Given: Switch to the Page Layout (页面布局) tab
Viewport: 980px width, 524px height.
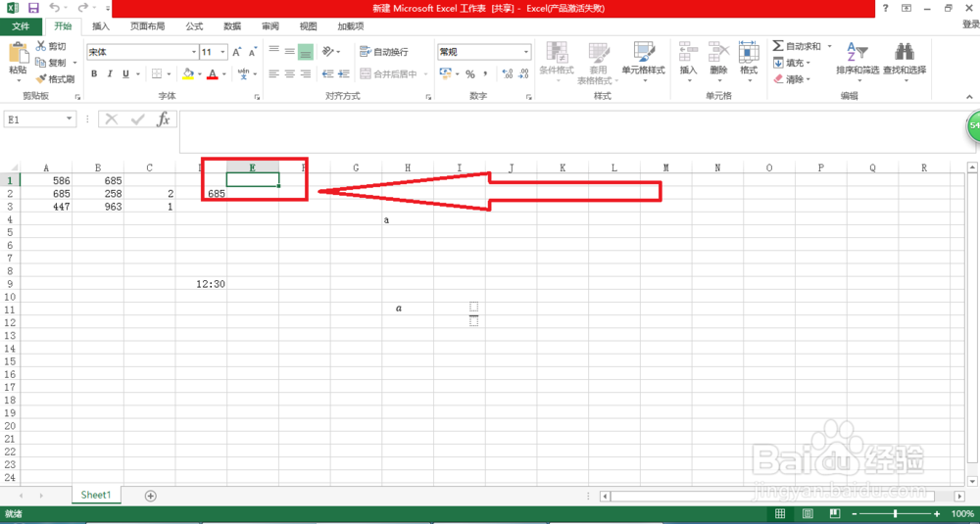Looking at the screenshot, I should click(x=148, y=26).
